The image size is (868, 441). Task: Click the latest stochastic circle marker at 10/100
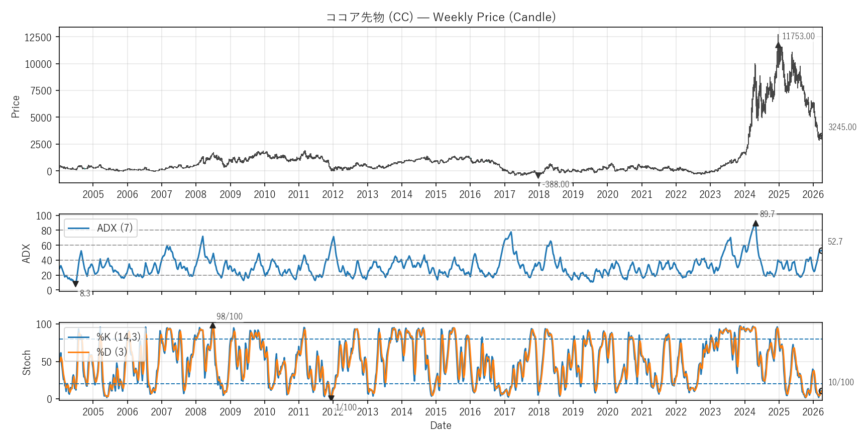(821, 391)
